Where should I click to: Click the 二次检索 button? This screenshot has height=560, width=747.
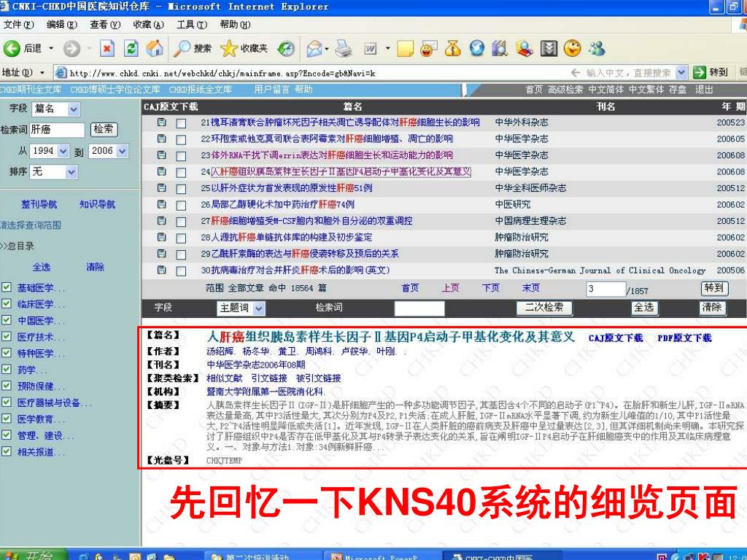544,308
